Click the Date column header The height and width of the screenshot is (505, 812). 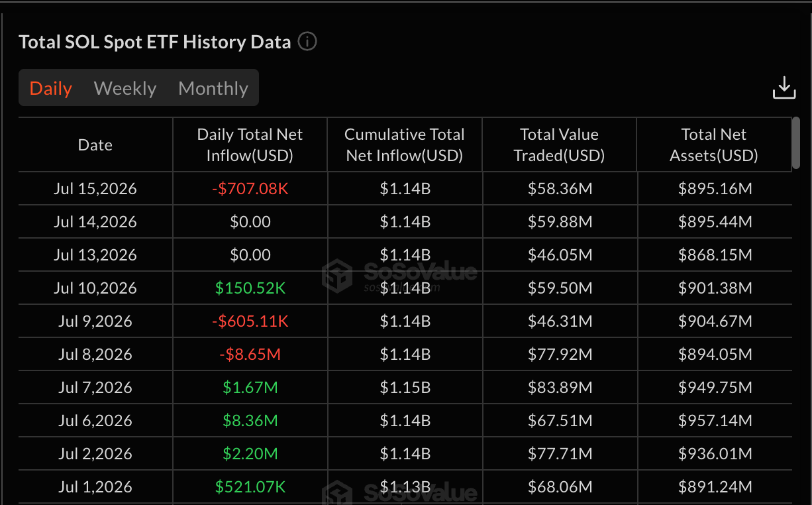95,145
